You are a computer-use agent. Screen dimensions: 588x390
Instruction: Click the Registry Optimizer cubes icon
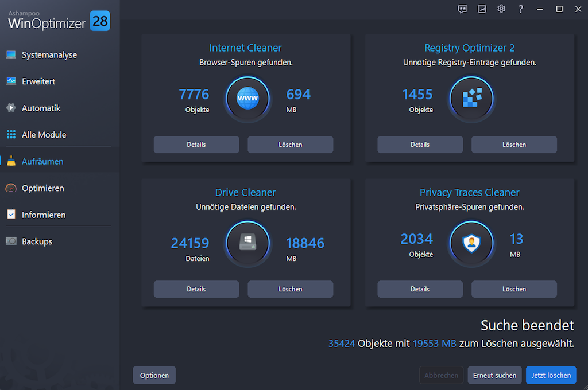point(471,99)
